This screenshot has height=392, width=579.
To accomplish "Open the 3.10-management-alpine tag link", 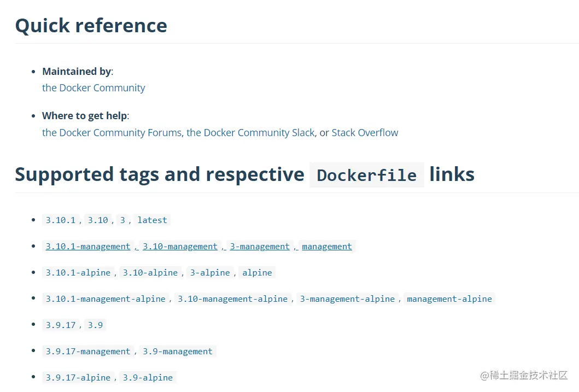I will (x=232, y=299).
